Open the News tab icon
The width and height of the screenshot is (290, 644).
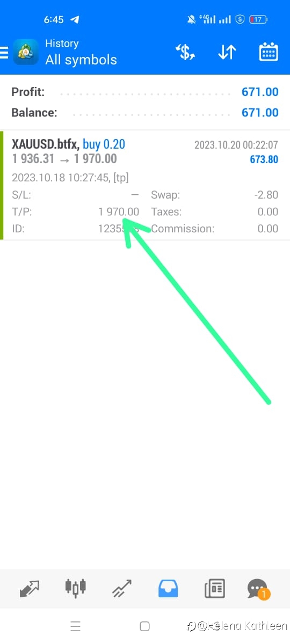(x=214, y=588)
